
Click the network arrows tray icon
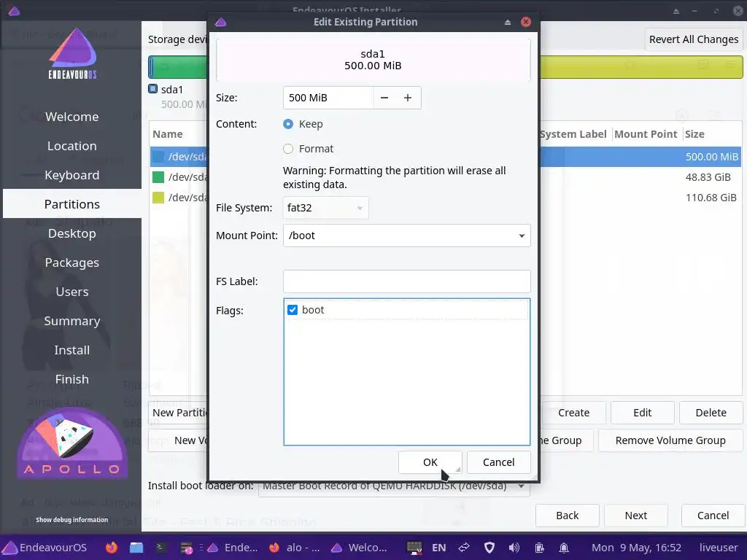(x=464, y=548)
